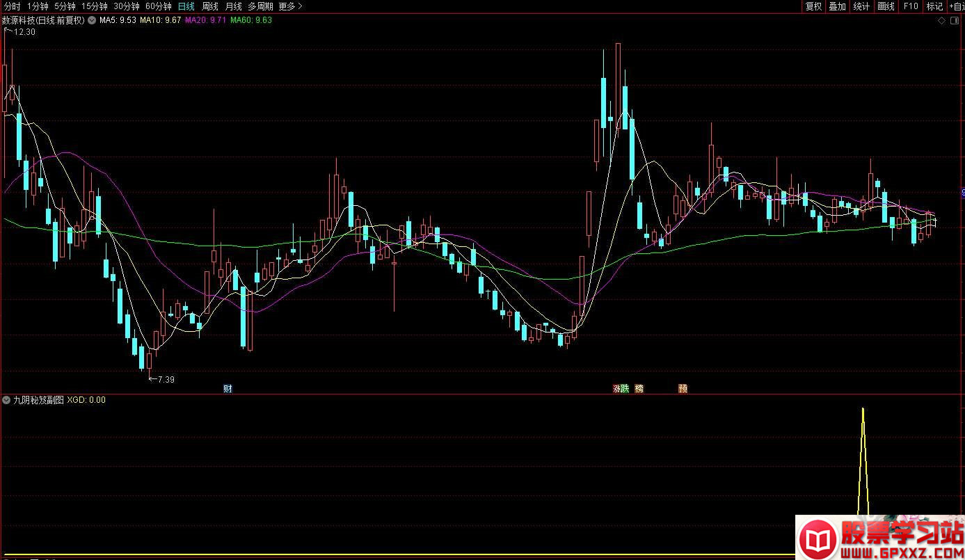Click the XGD: 0.00 value label
The height and width of the screenshot is (560, 965).
click(x=86, y=400)
